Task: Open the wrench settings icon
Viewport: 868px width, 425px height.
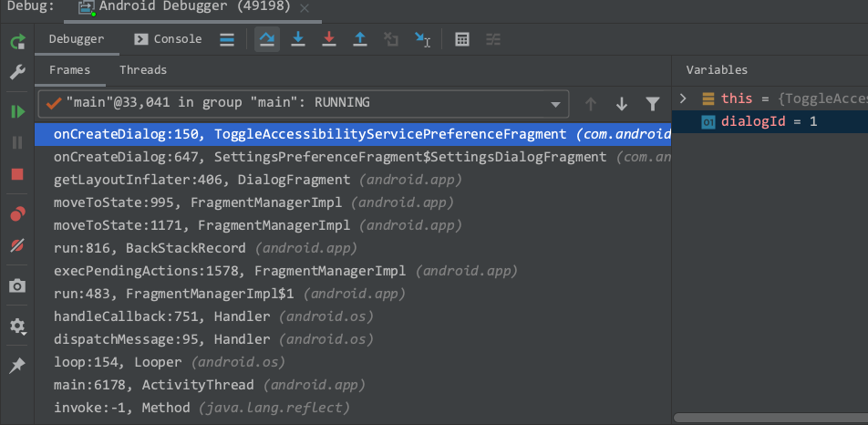Action: [17, 72]
